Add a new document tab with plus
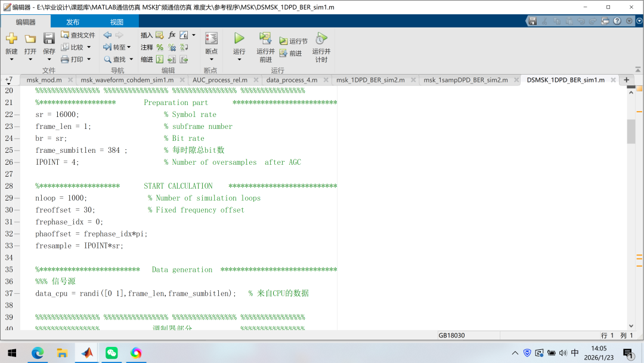 pos(626,80)
